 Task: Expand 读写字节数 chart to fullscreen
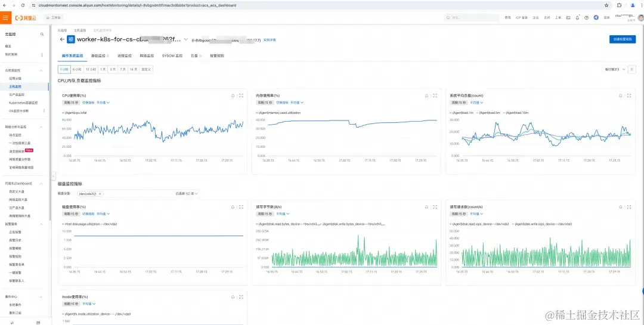(435, 207)
